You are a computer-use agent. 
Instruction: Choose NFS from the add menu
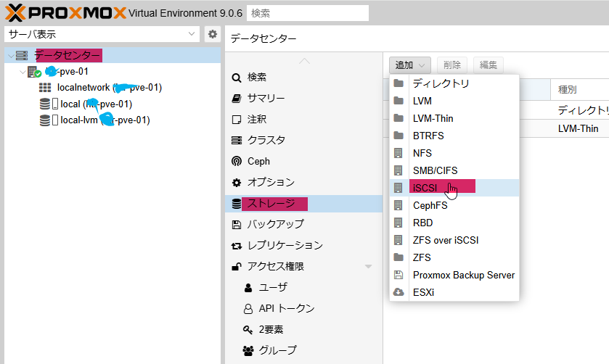point(454,153)
